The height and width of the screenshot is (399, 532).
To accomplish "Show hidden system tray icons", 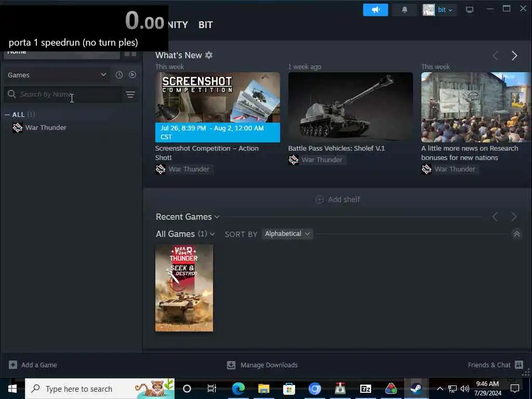I will 440,389.
